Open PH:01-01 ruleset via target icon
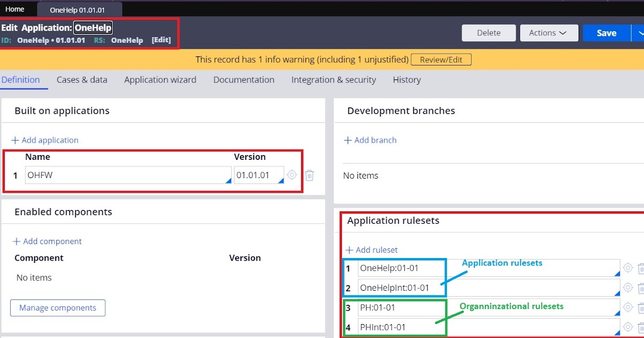The height and width of the screenshot is (338, 644). pyautogui.click(x=628, y=307)
